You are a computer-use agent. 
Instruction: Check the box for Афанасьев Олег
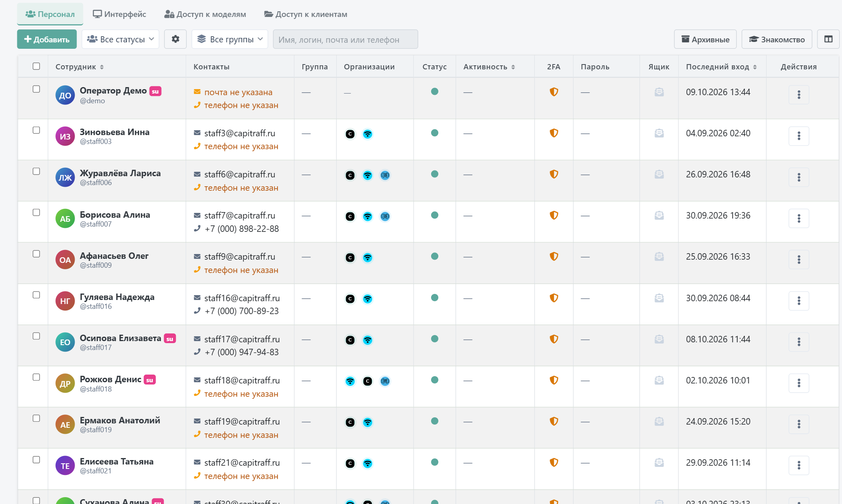pos(36,254)
